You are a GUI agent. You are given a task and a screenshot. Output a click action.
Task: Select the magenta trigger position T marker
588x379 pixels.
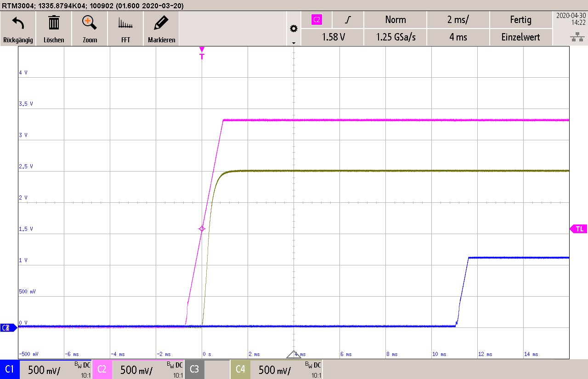(x=202, y=53)
